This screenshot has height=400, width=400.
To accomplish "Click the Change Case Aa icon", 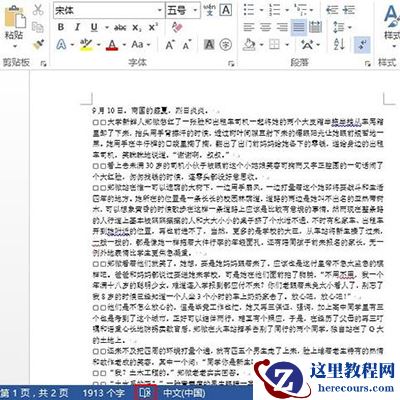I will 137,44.
